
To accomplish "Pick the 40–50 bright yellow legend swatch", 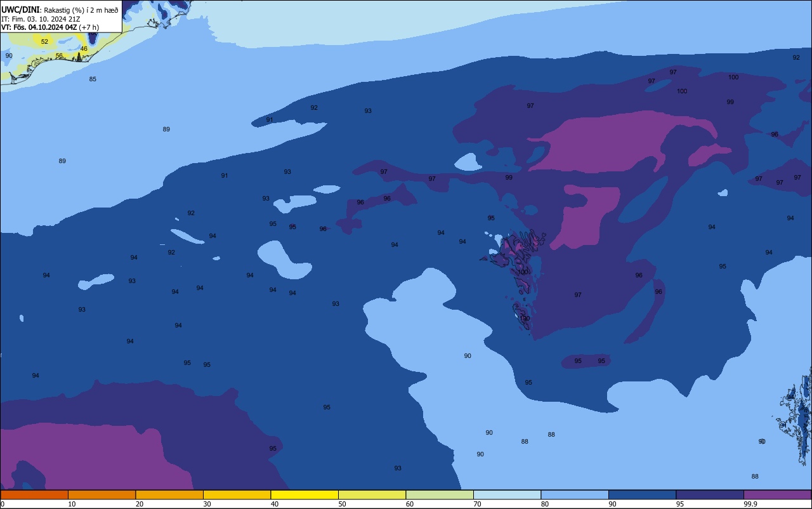I will [x=304, y=494].
